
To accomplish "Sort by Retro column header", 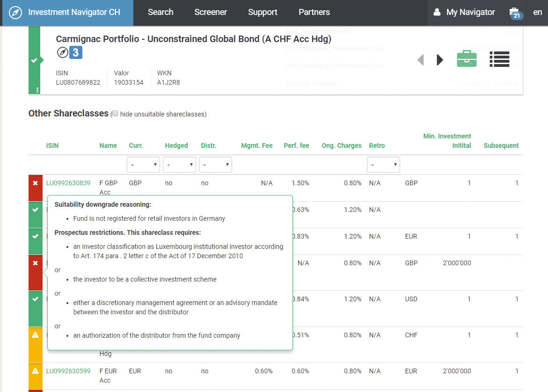I will [x=377, y=145].
